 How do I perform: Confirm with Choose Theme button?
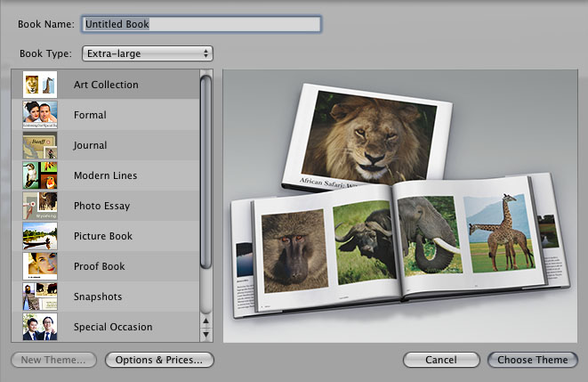point(533,360)
